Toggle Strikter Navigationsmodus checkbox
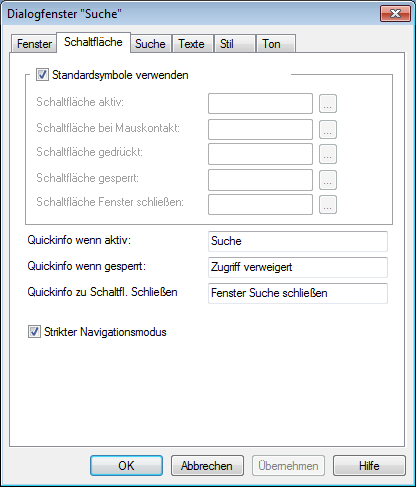The width and height of the screenshot is (416, 487). click(34, 332)
